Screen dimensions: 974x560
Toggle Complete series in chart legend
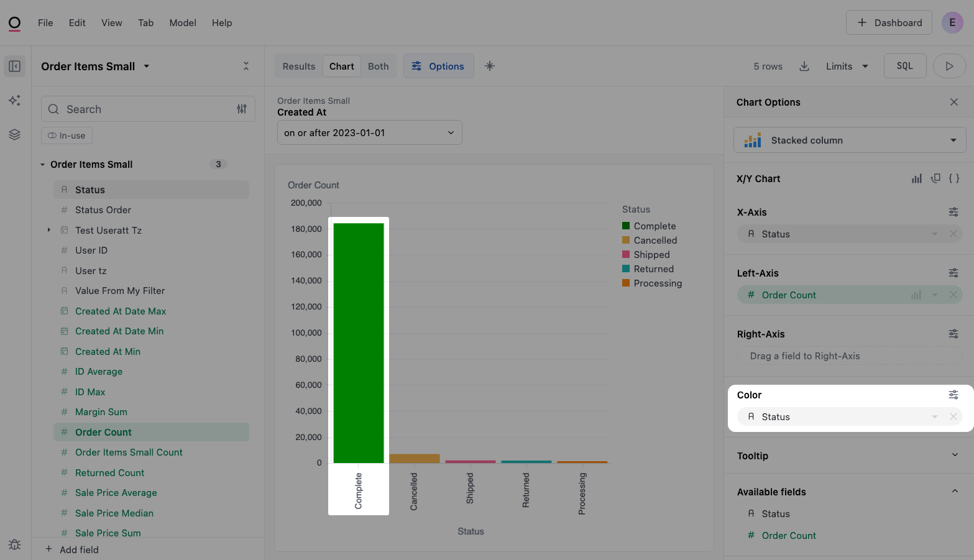coord(655,226)
